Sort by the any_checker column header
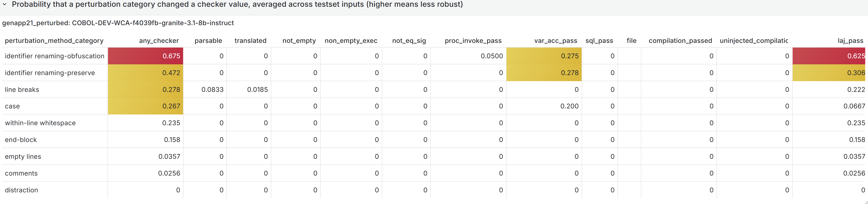 click(159, 41)
